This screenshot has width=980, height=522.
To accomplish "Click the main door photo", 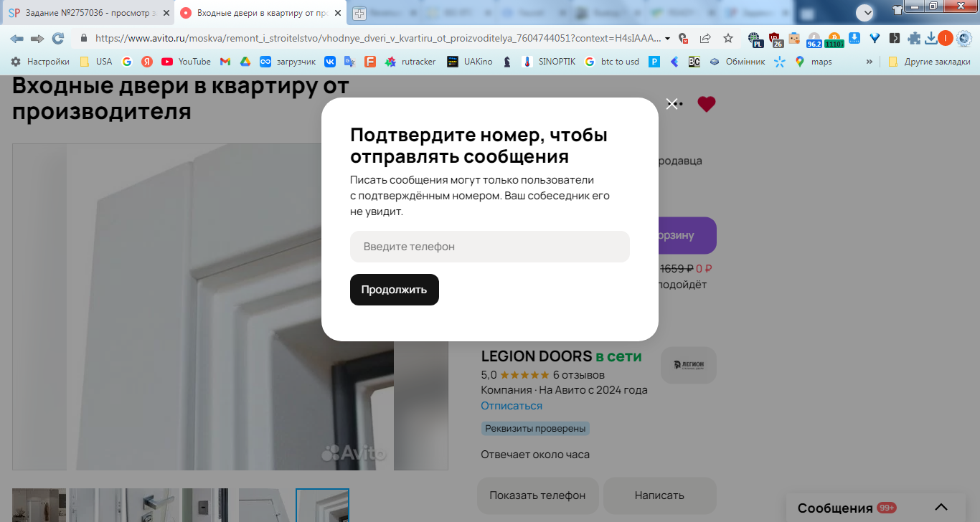I will coord(230,307).
